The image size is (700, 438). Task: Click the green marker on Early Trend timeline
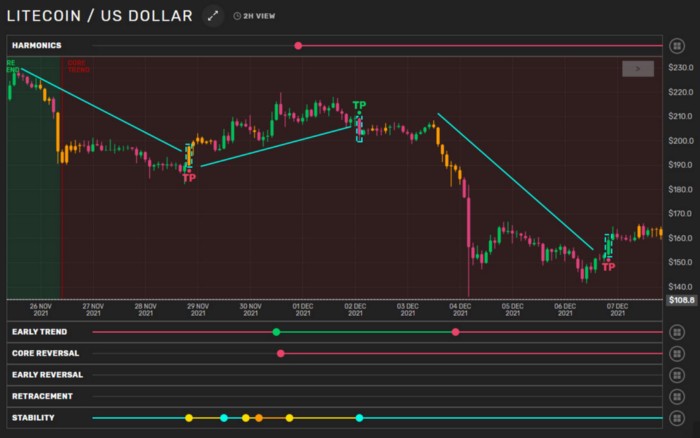click(x=276, y=332)
